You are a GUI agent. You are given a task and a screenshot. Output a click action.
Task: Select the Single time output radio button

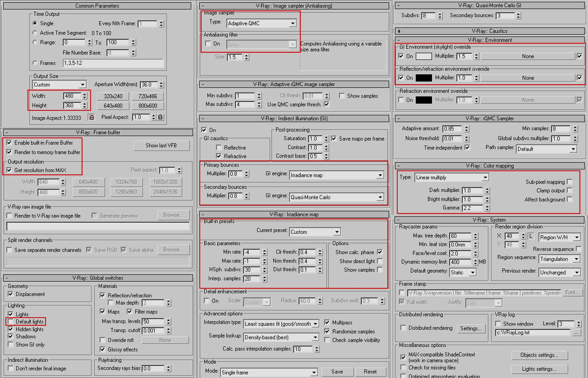tap(35, 23)
